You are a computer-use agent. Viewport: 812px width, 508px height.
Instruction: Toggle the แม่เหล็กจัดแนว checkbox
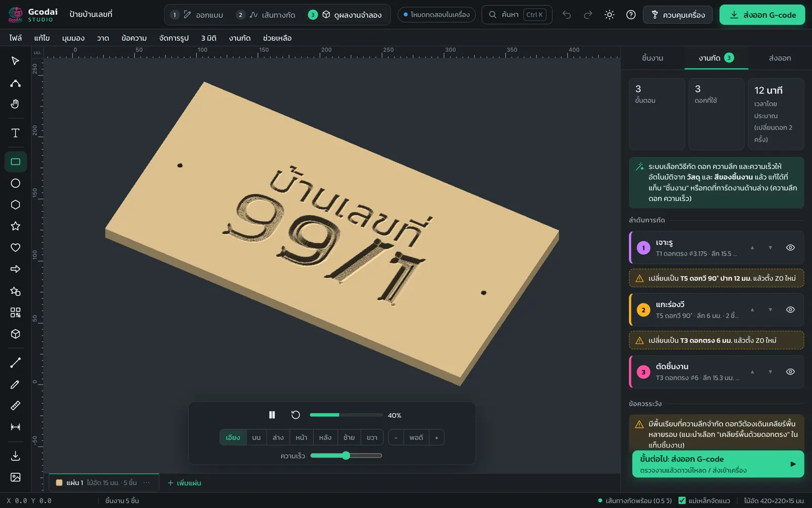[682, 500]
